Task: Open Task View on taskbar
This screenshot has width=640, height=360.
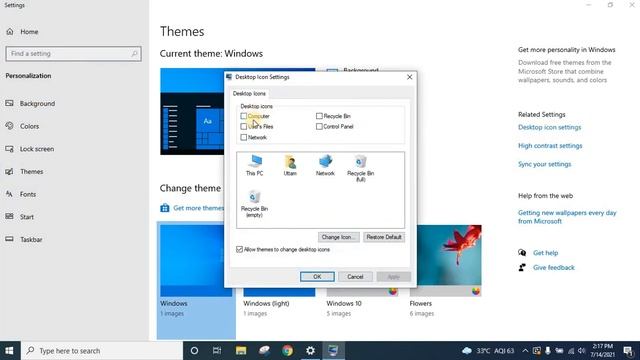Action: click(217, 351)
